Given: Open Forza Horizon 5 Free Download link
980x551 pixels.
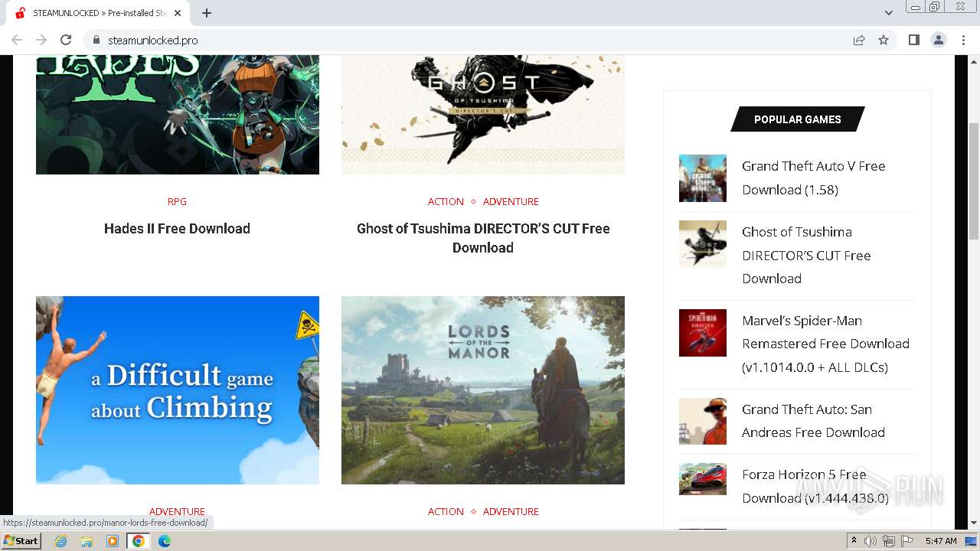Looking at the screenshot, I should (815, 486).
